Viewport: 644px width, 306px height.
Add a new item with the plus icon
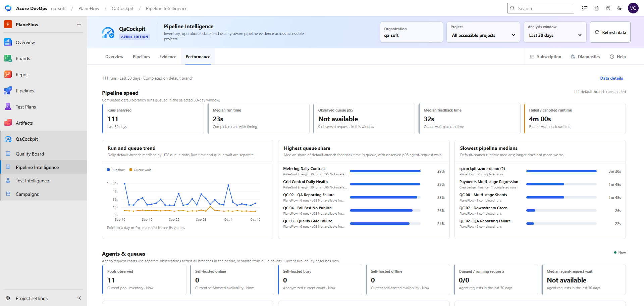[x=79, y=24]
